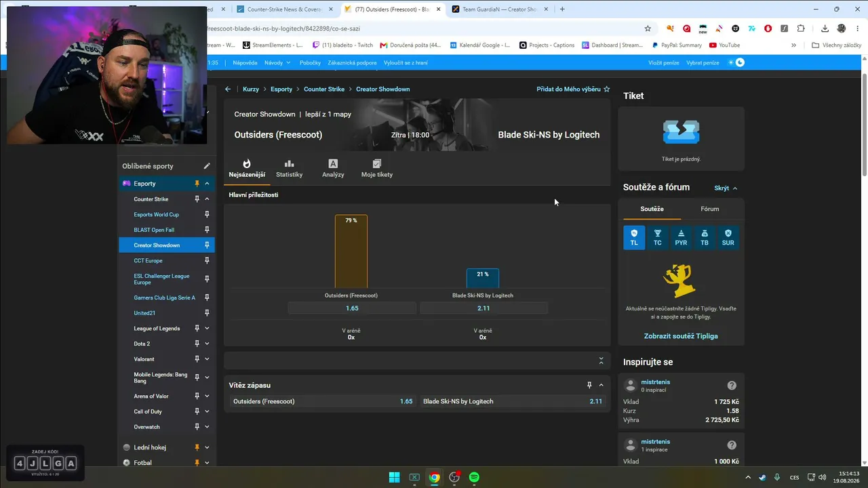Select the Soutěže tab
Viewport: 868px width, 488px height.
click(652, 209)
